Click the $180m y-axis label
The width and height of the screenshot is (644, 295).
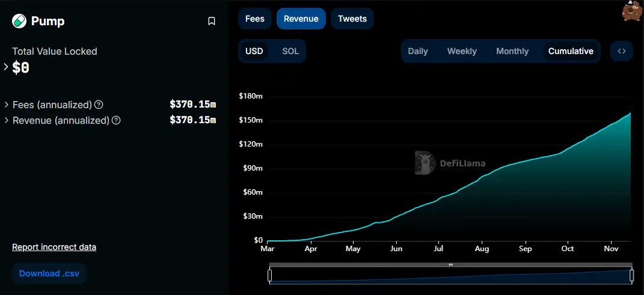point(251,96)
